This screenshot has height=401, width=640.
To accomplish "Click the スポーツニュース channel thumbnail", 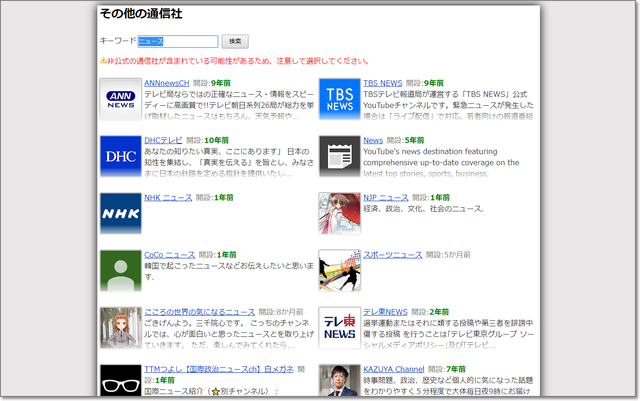I will coord(339,270).
